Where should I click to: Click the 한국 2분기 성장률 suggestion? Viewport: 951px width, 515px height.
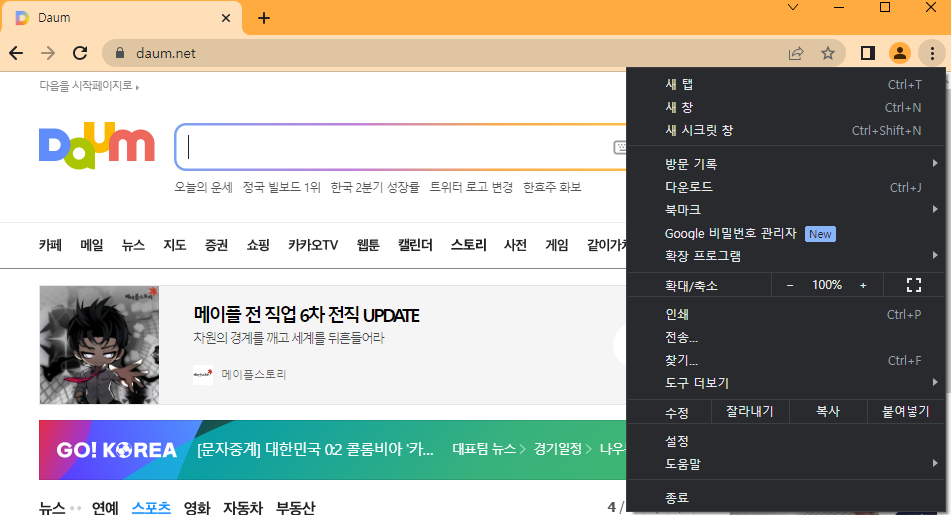tap(375, 187)
